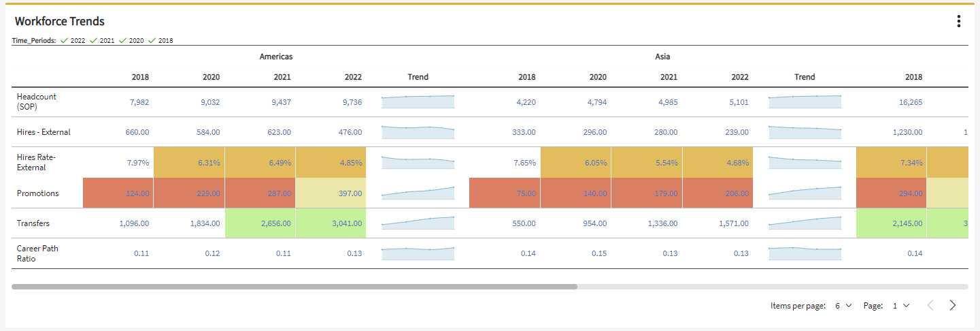The height and width of the screenshot is (331, 980).
Task: Click Americas Career Path Ratio sparkline
Action: (418, 253)
